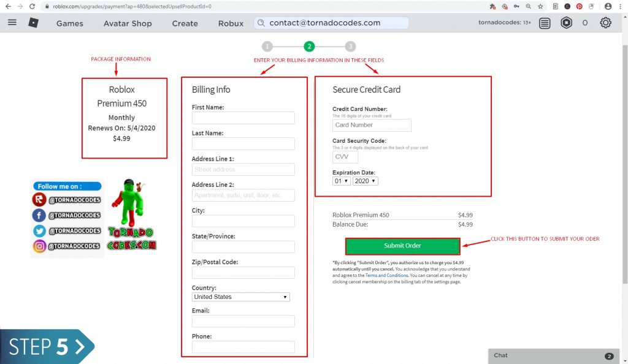Open the notifications feed icon
The width and height of the screenshot is (628, 364).
[545, 23]
